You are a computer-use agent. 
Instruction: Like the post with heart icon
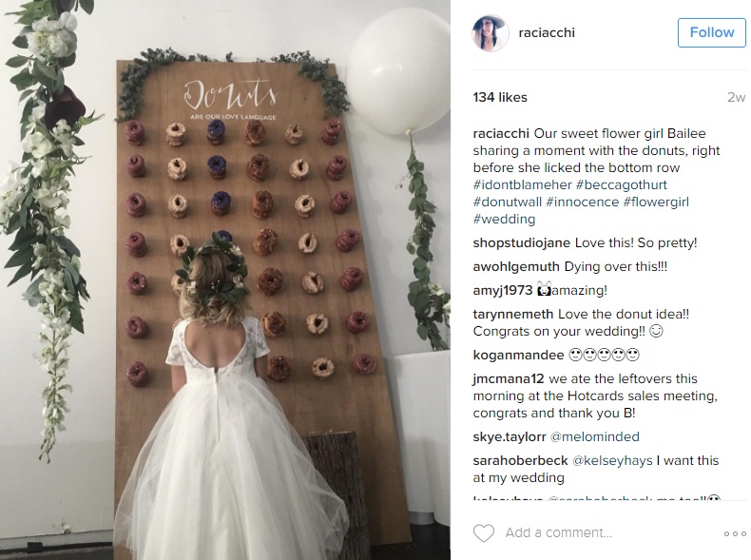coord(483,533)
